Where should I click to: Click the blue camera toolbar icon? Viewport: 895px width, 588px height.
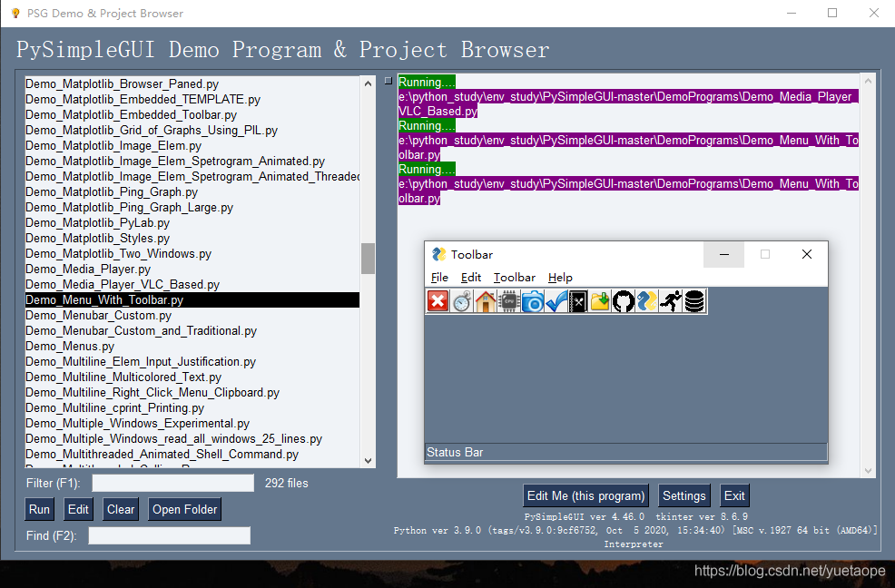pyautogui.click(x=533, y=301)
